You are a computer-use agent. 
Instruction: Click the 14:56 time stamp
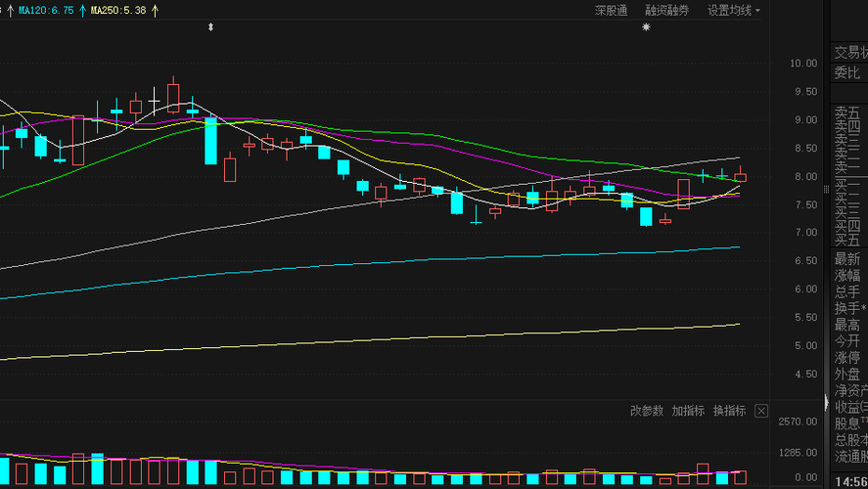tap(851, 482)
